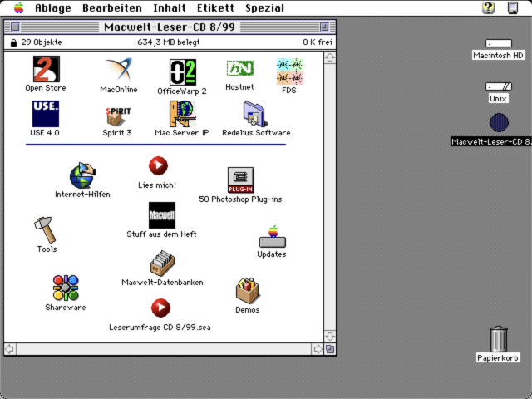
Task: Select the 50 Photoshop Plug-ins icon
Action: coord(240,180)
